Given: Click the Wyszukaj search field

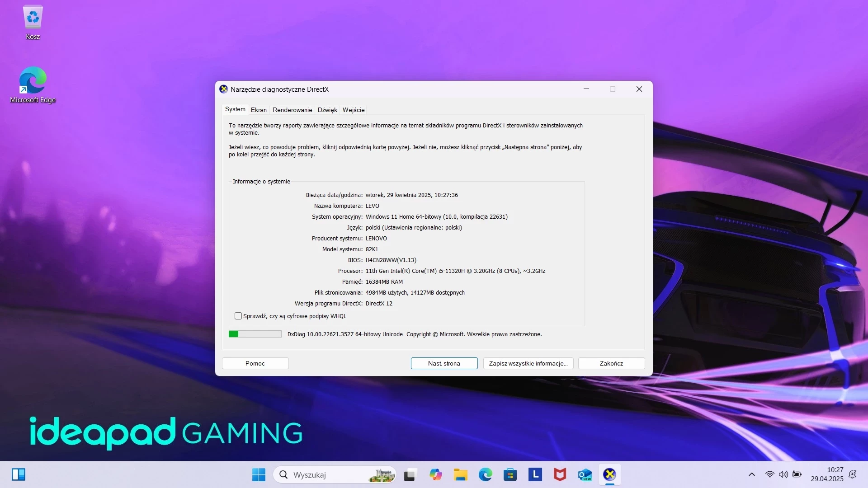Looking at the screenshot, I should [335, 474].
